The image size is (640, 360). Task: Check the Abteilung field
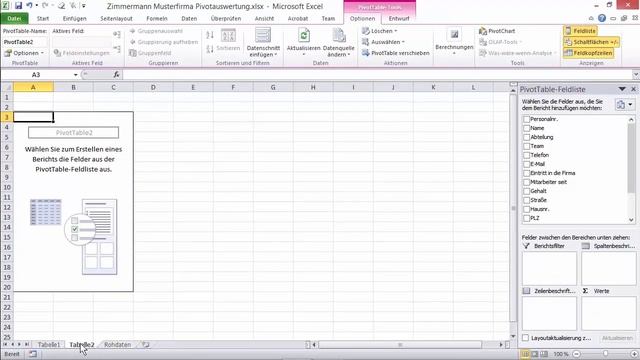(x=527, y=137)
